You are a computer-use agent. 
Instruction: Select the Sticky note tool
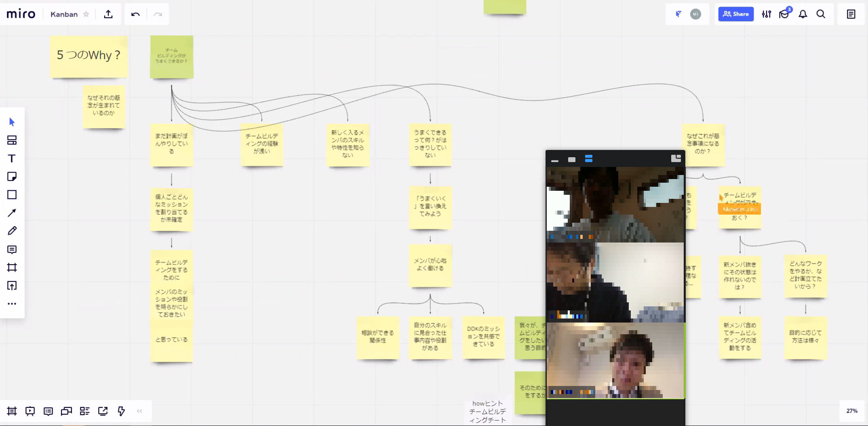[12, 176]
